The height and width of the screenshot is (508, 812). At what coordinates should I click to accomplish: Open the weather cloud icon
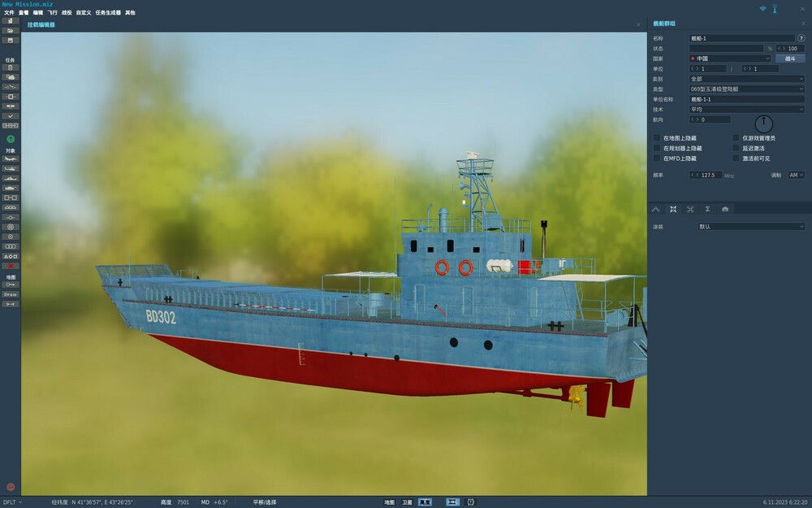tap(11, 77)
